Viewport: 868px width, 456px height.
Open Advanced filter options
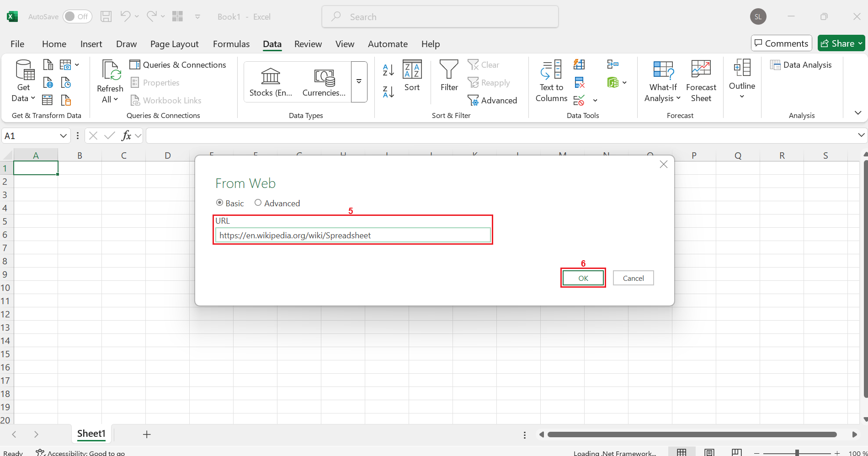492,100
